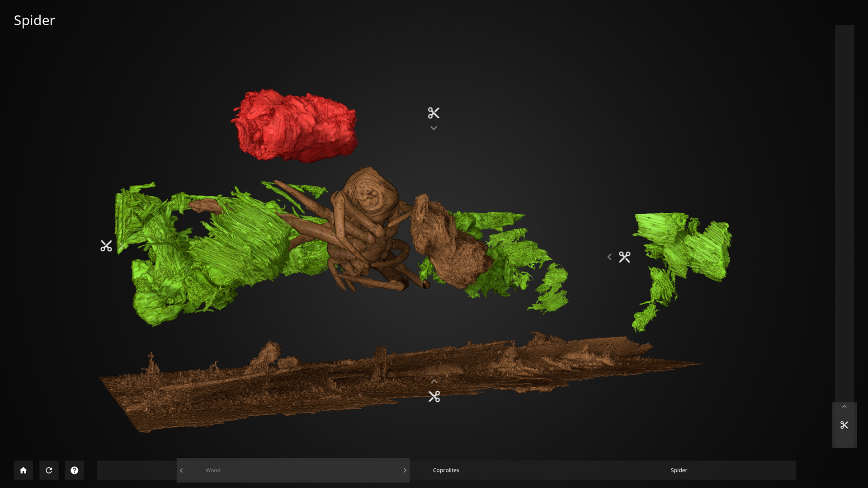Reset the model orientation
The height and width of the screenshot is (488, 868).
pyautogui.click(x=49, y=470)
